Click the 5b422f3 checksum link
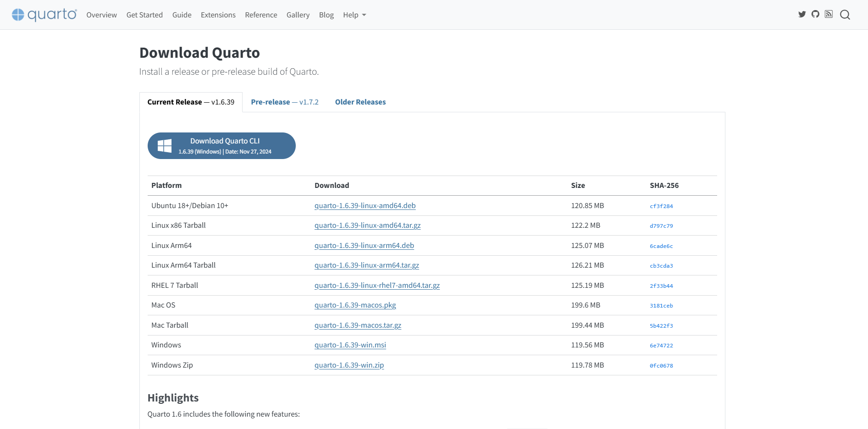 (661, 326)
